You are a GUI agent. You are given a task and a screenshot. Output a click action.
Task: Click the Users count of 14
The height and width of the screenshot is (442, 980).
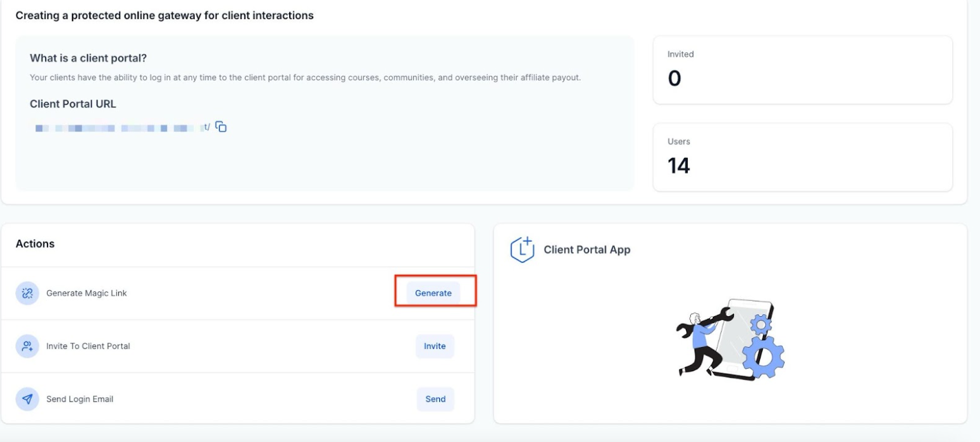point(678,166)
